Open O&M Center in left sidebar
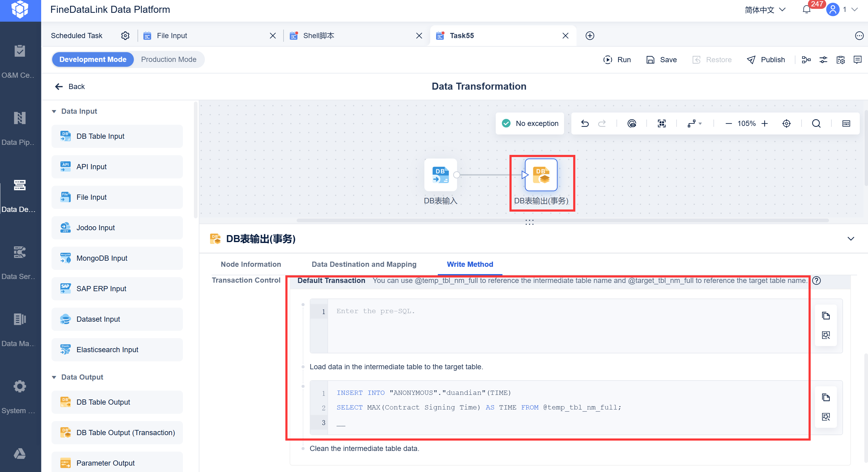 click(20, 61)
